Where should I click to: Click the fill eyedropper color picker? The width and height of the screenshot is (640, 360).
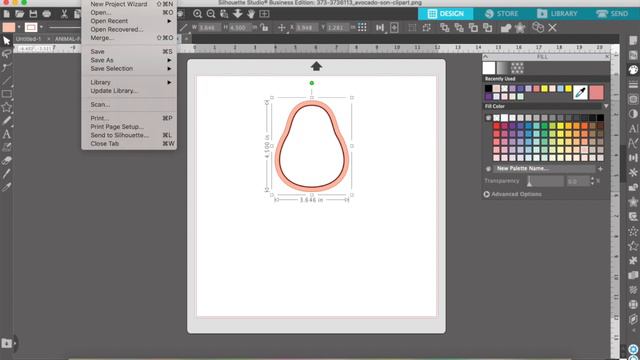pyautogui.click(x=580, y=93)
